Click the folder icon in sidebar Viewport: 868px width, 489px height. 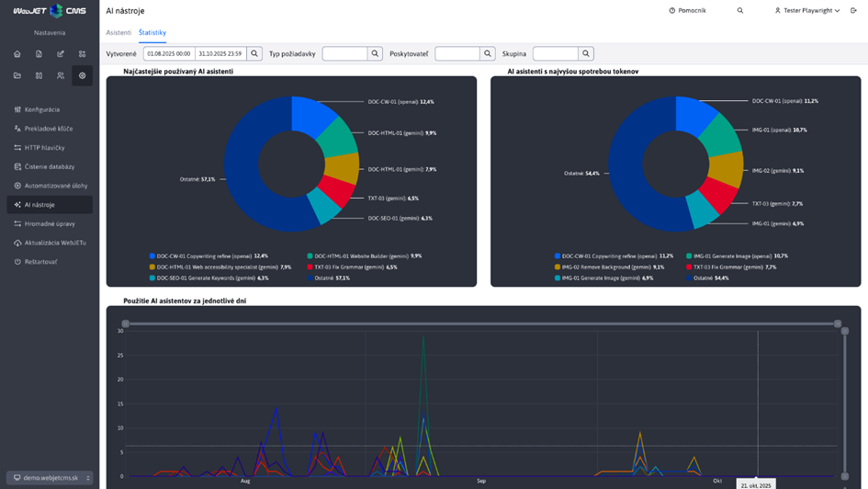(x=17, y=75)
